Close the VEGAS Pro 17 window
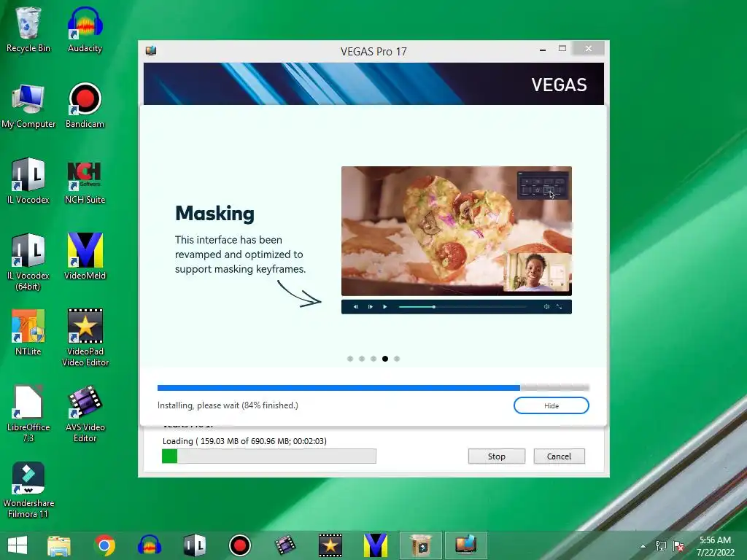747x560 pixels. (589, 49)
